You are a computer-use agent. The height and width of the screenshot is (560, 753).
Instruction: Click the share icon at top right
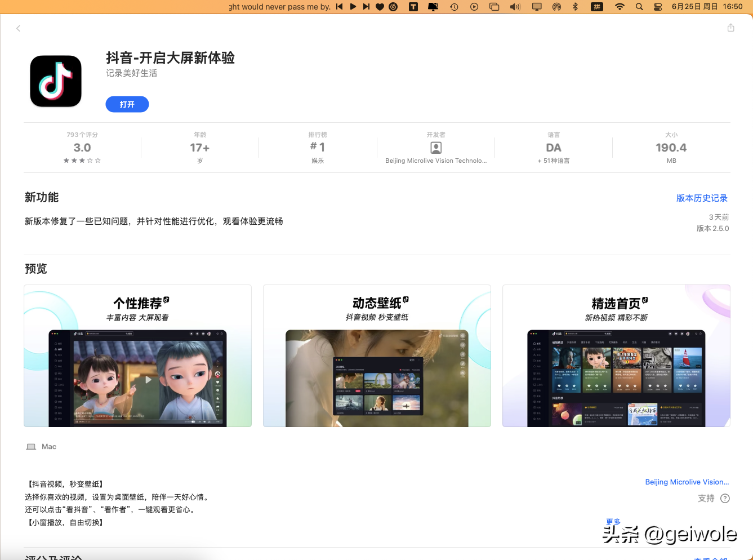point(730,27)
